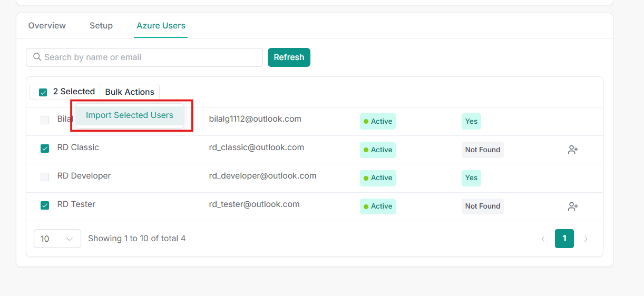The image size is (644, 296).
Task: Uncheck the RD Classic checkbox
Action: [x=45, y=149]
